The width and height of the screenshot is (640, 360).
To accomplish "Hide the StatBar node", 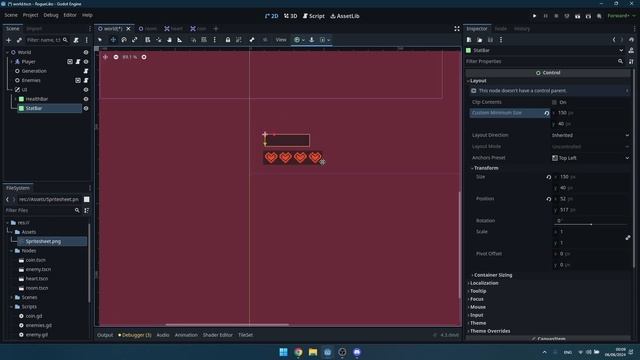I will (86, 109).
